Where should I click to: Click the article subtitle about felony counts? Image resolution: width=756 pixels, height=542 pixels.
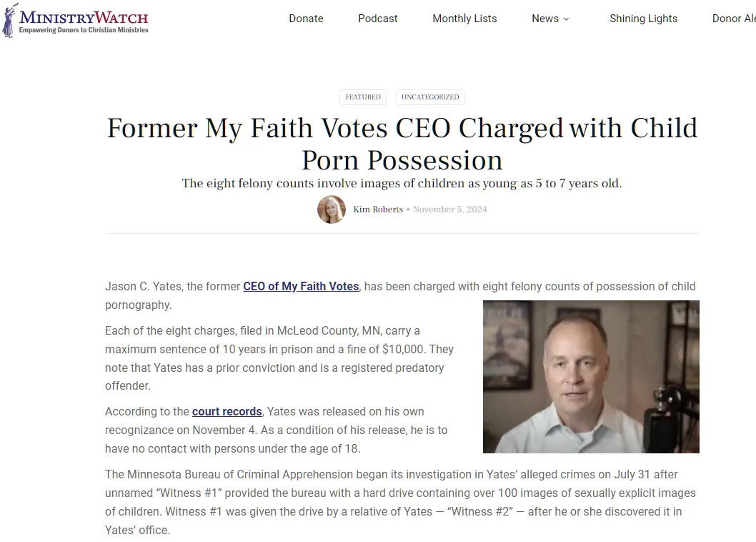pos(402,183)
